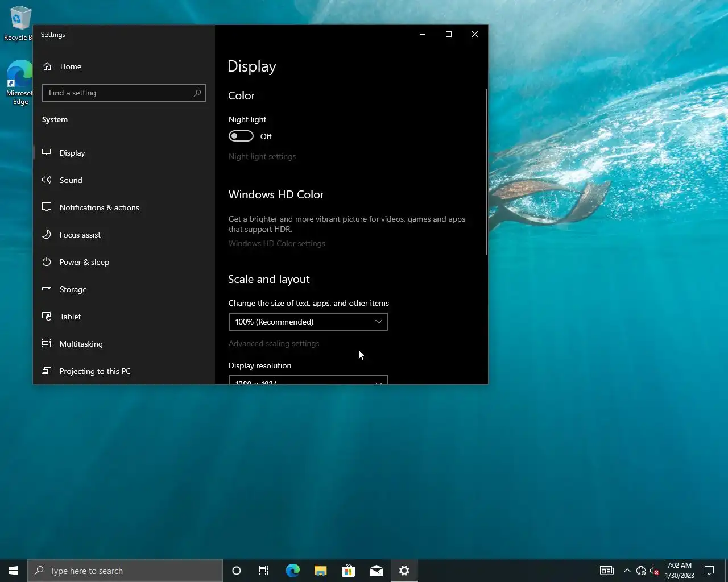Image resolution: width=728 pixels, height=582 pixels.
Task: Click muted volume icon in tray
Action: [x=655, y=571]
